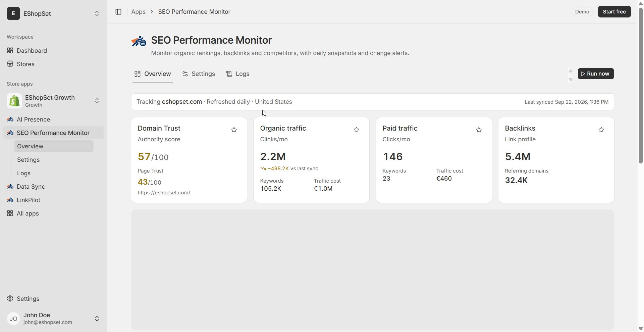Image resolution: width=644 pixels, height=332 pixels.
Task: Click the 43/100 Page Trust value
Action: click(150, 182)
